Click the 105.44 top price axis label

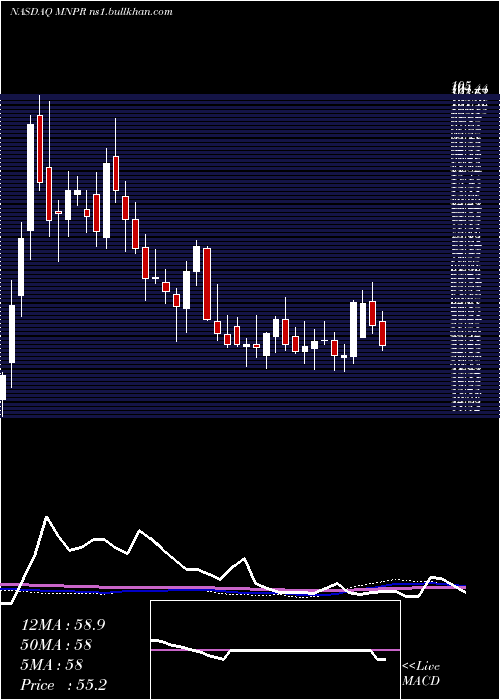[469, 88]
